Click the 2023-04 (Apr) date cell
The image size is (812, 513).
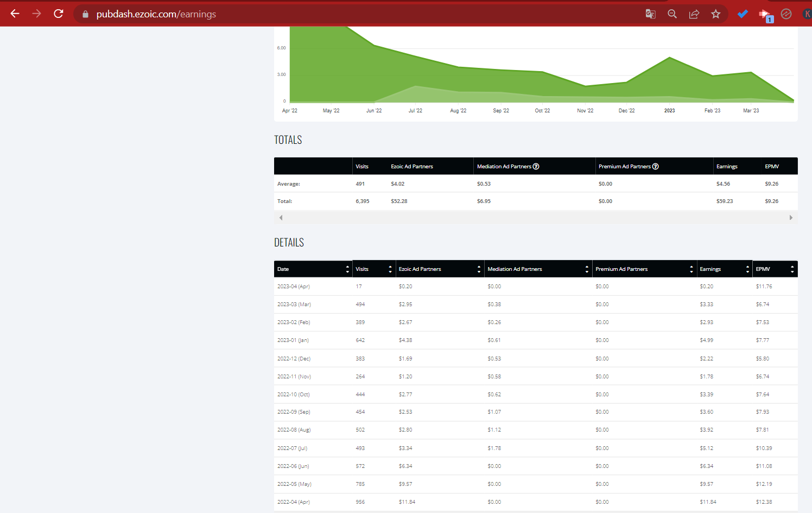293,286
